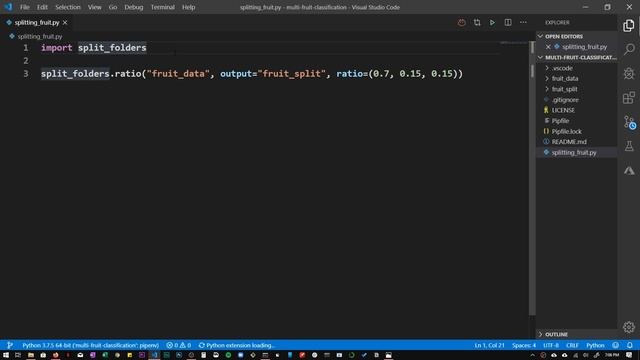Click the red circular icon in editor toolbar
The image size is (640, 360).
tap(461, 22)
